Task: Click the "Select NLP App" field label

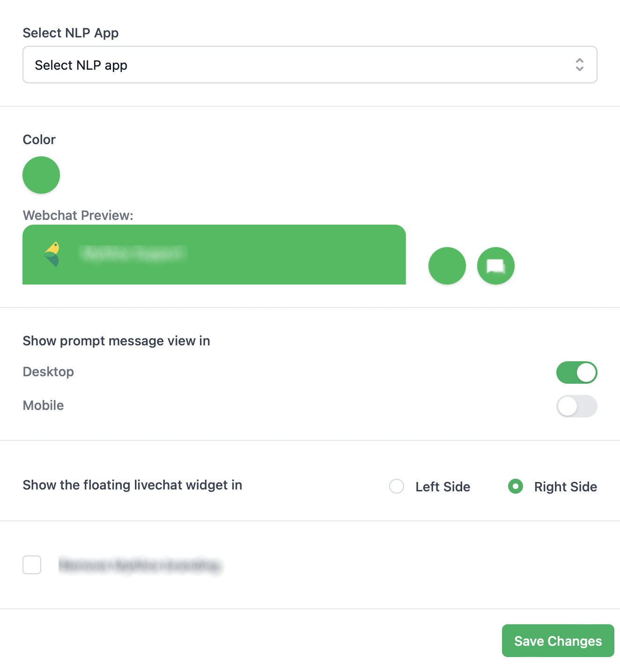Action: click(x=71, y=33)
